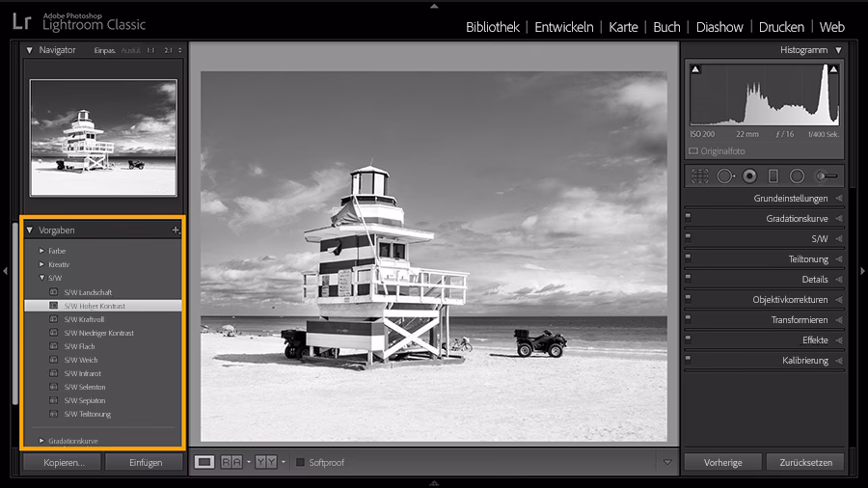Add a new preset with plus icon

click(176, 230)
